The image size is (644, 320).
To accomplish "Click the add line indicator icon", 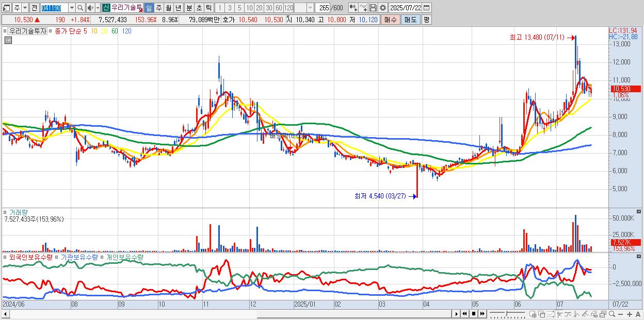I will (x=363, y=8).
